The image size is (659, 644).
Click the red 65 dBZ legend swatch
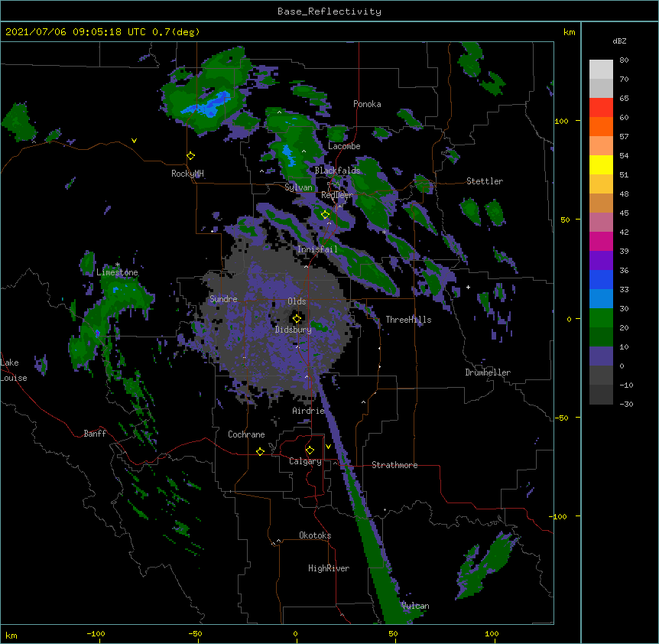pyautogui.click(x=601, y=108)
